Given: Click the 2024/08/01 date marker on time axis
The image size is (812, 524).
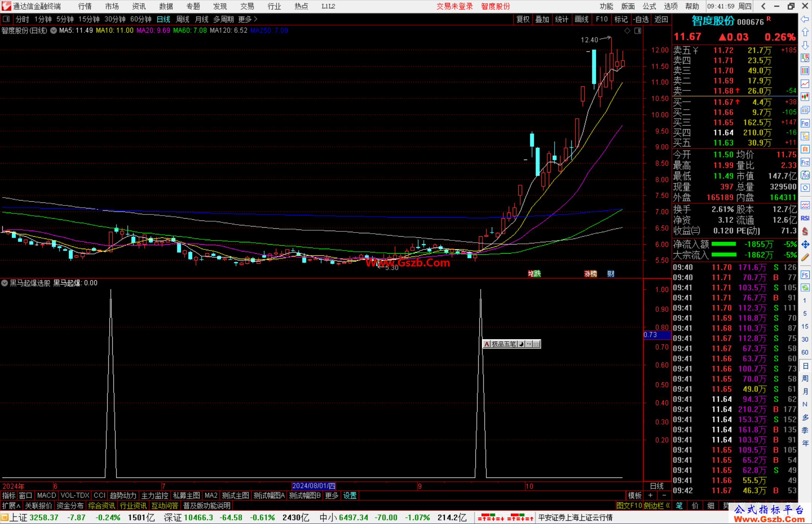Looking at the screenshot, I should (x=314, y=486).
